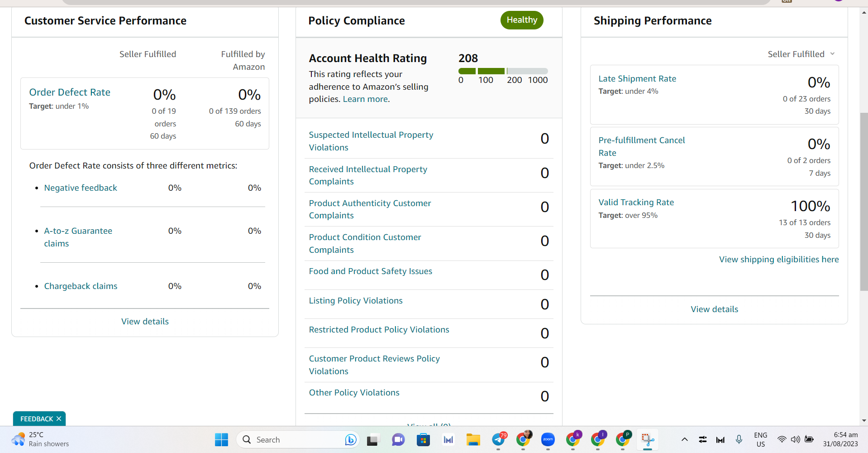
Task: Click the Valid Tracking Rate 100% value
Action: click(810, 206)
